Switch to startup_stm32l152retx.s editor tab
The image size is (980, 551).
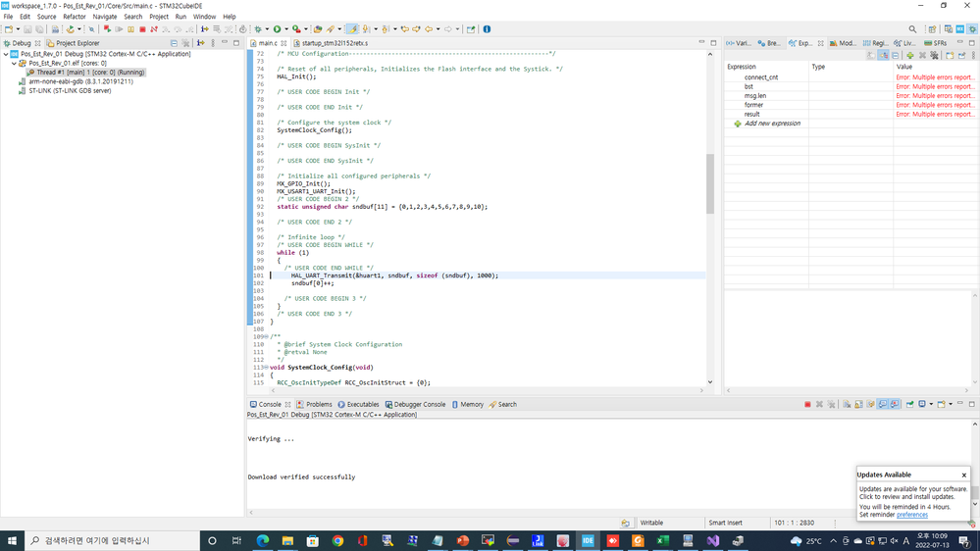(x=332, y=43)
